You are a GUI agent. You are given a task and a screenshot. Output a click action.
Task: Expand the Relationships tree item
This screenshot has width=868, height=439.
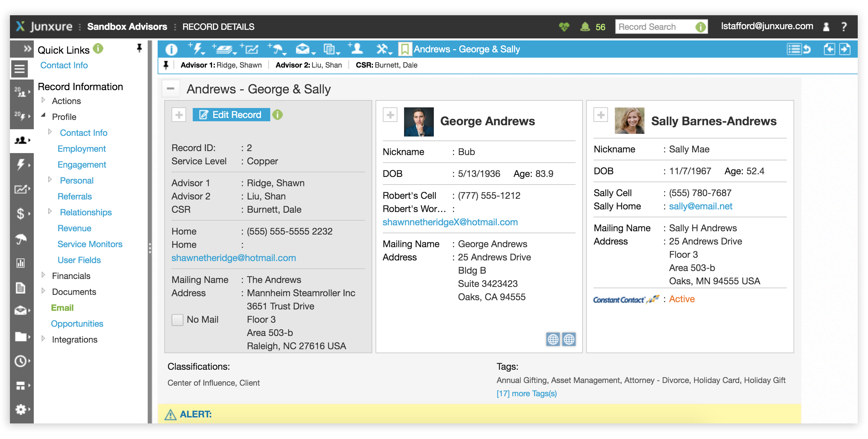point(50,212)
